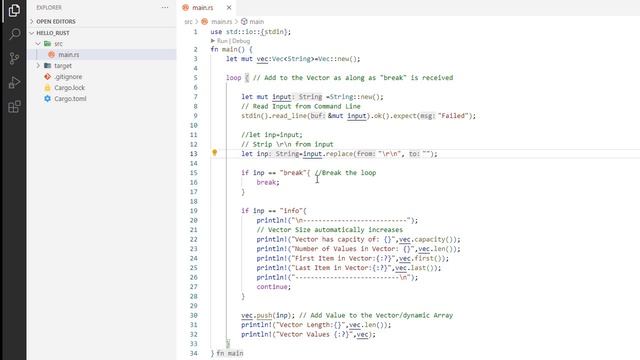Click the .gitignore file icon
The height and width of the screenshot is (360, 640).
point(47,76)
